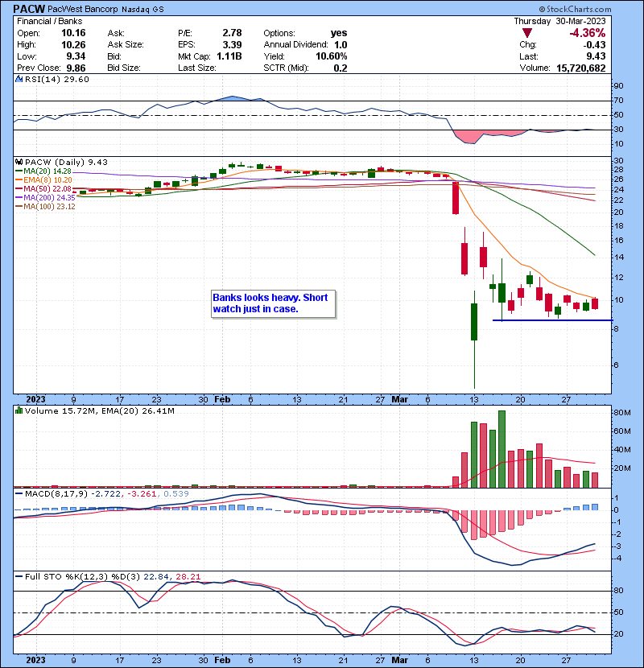Click the Banks looks heavy annotation box
This screenshot has height=668, width=644.
tap(273, 303)
